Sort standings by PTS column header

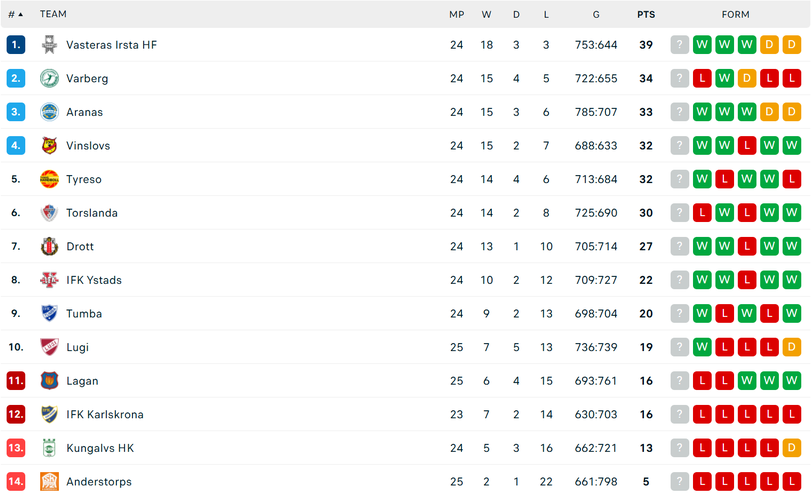click(x=646, y=14)
